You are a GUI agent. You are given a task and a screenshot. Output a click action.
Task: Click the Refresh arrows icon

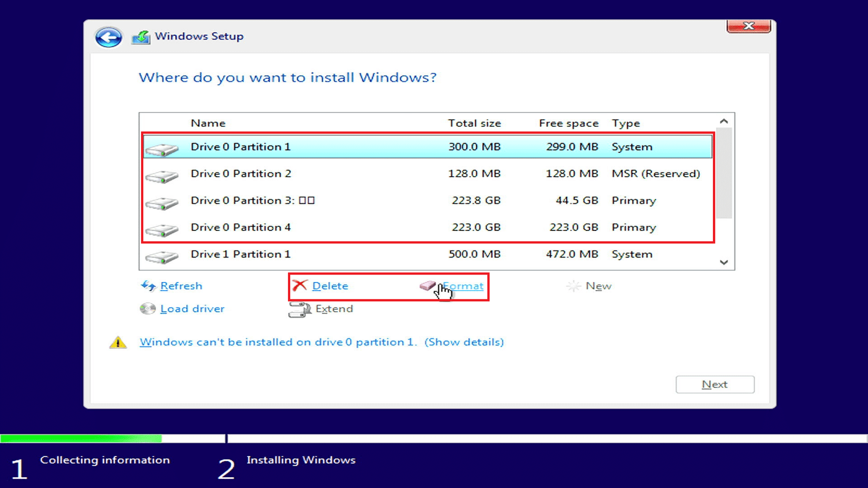tap(148, 286)
